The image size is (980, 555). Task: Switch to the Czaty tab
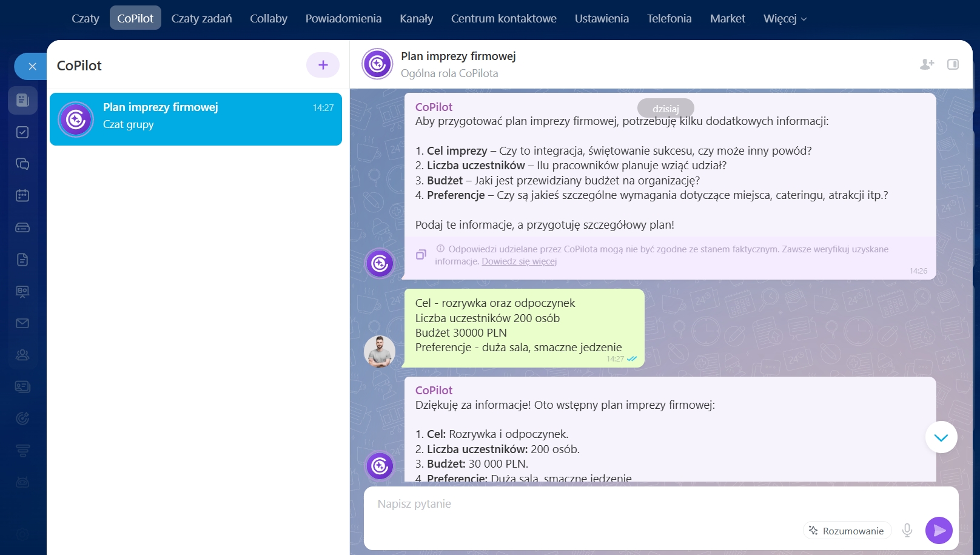(x=86, y=18)
